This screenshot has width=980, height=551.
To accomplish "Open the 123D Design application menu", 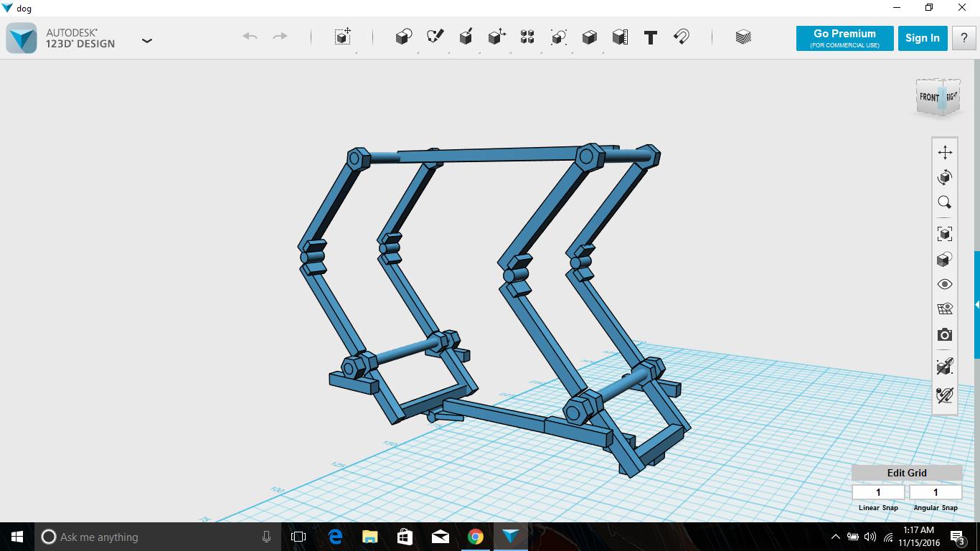I will tap(147, 40).
